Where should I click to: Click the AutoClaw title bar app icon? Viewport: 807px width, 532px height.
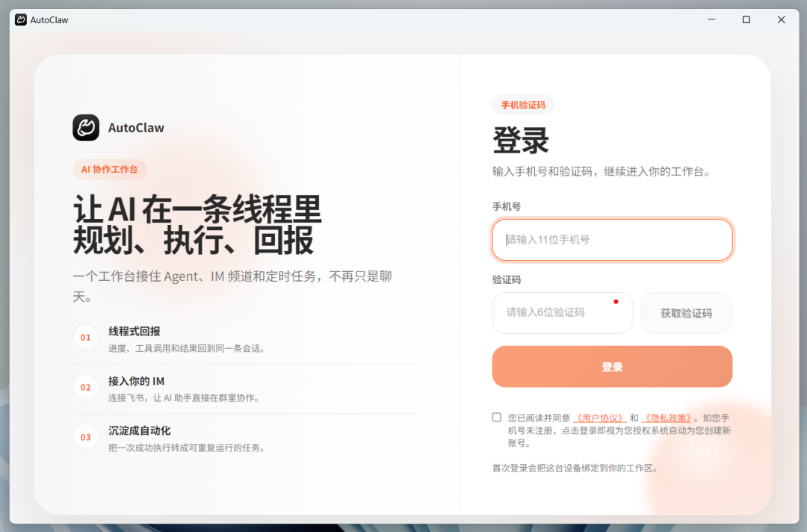[21, 20]
